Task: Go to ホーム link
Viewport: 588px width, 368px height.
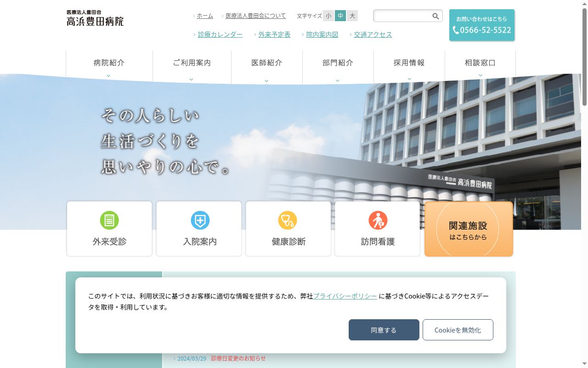Action: point(205,16)
